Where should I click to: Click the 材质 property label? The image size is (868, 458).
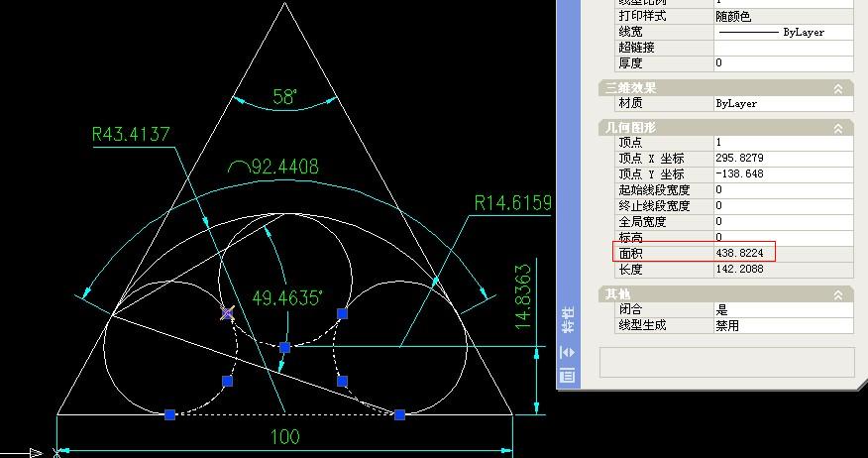(x=630, y=103)
